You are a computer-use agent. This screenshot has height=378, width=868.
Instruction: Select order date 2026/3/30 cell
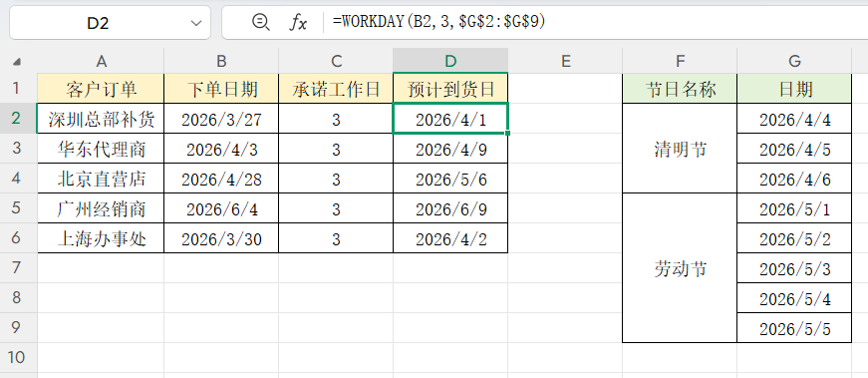click(x=221, y=237)
